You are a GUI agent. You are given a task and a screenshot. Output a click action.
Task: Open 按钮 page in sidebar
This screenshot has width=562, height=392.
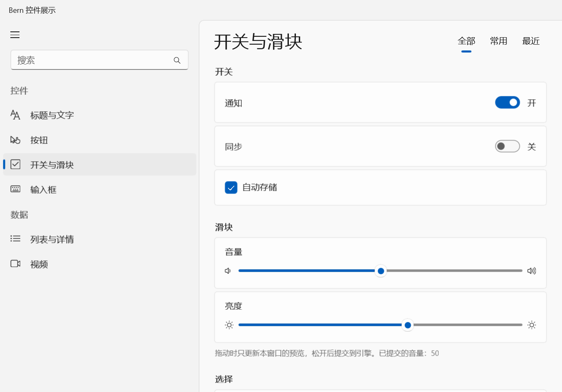100,140
